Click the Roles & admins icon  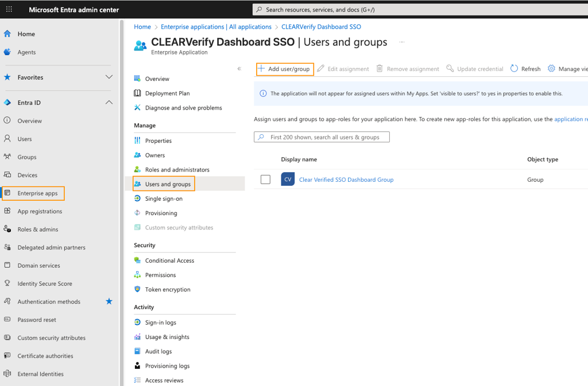(7, 229)
